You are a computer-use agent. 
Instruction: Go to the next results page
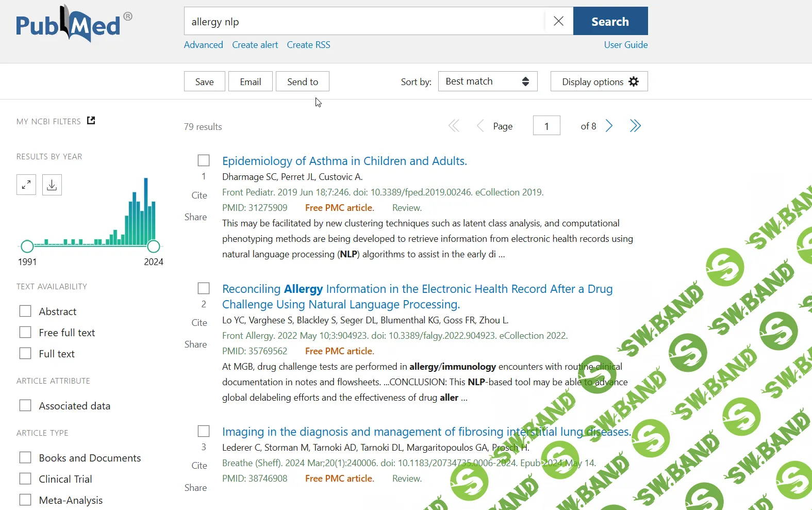tap(609, 126)
